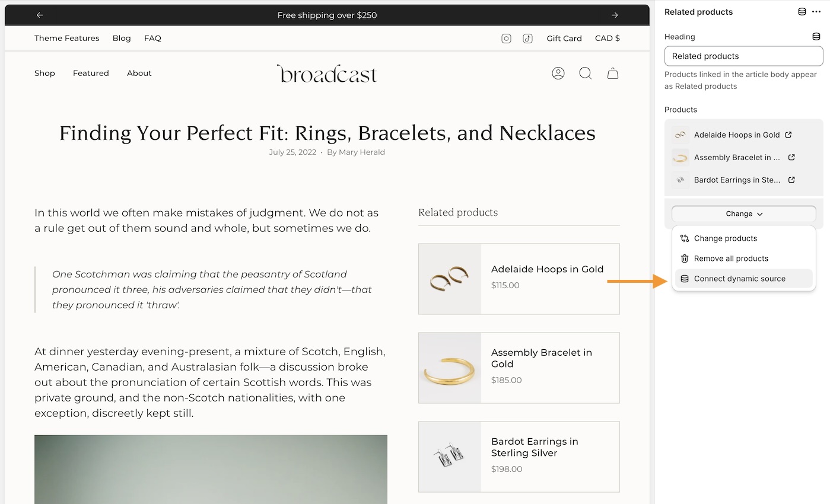Viewport: 830px width, 504px height.
Task: Open the Related products three-dot menu
Action: coord(816,12)
